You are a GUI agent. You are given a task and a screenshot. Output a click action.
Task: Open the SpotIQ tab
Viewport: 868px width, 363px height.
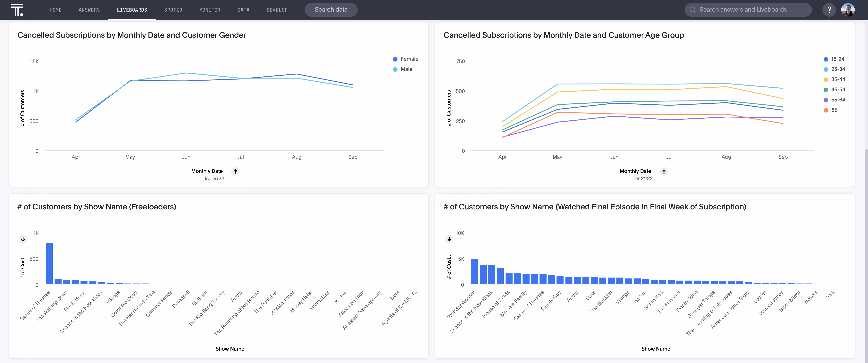173,10
